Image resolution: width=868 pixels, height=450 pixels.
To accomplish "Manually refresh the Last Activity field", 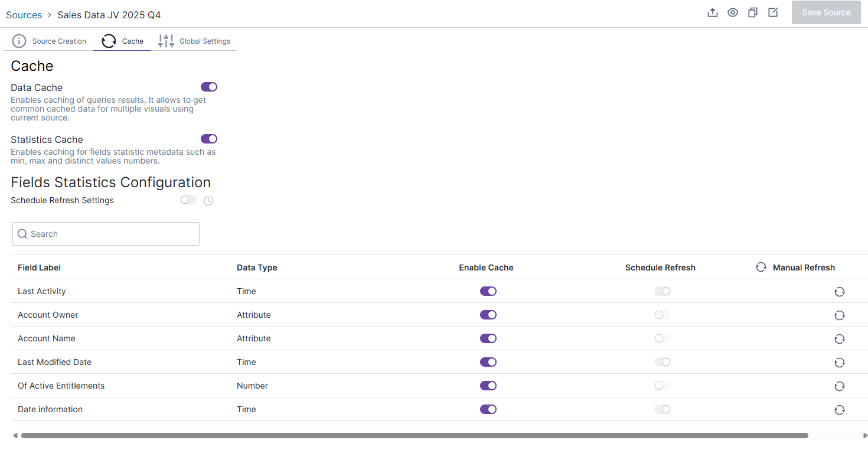I will click(839, 292).
